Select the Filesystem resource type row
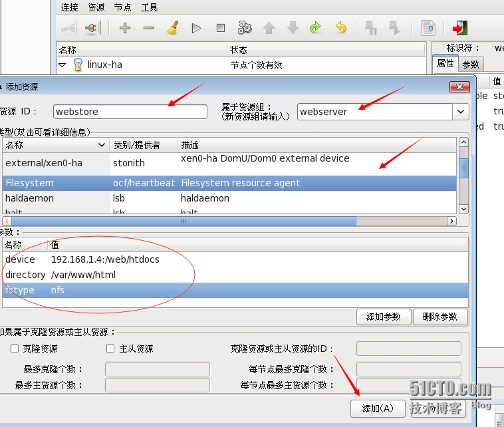Screen dimensions: 504x427 229,183
